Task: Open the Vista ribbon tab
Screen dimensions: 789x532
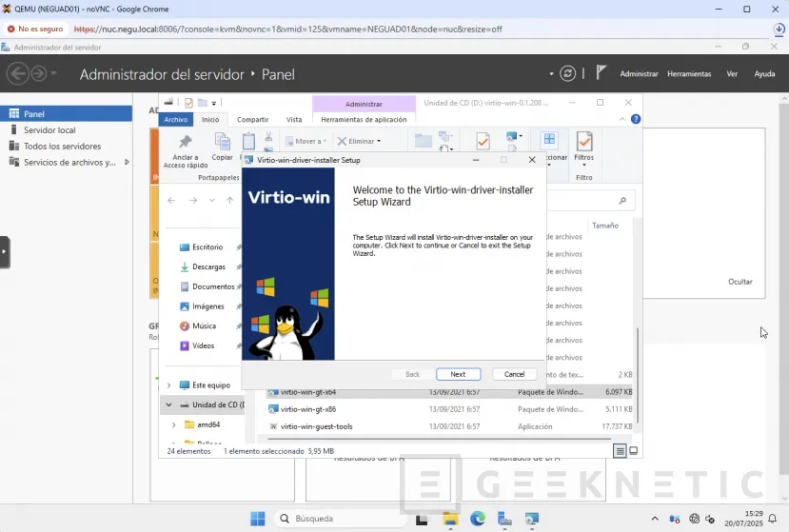Action: click(294, 119)
